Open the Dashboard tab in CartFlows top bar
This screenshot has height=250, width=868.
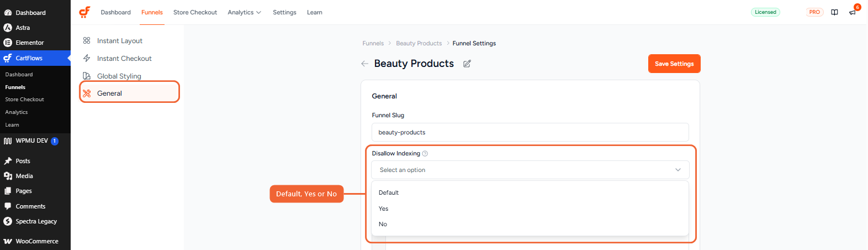coord(115,12)
